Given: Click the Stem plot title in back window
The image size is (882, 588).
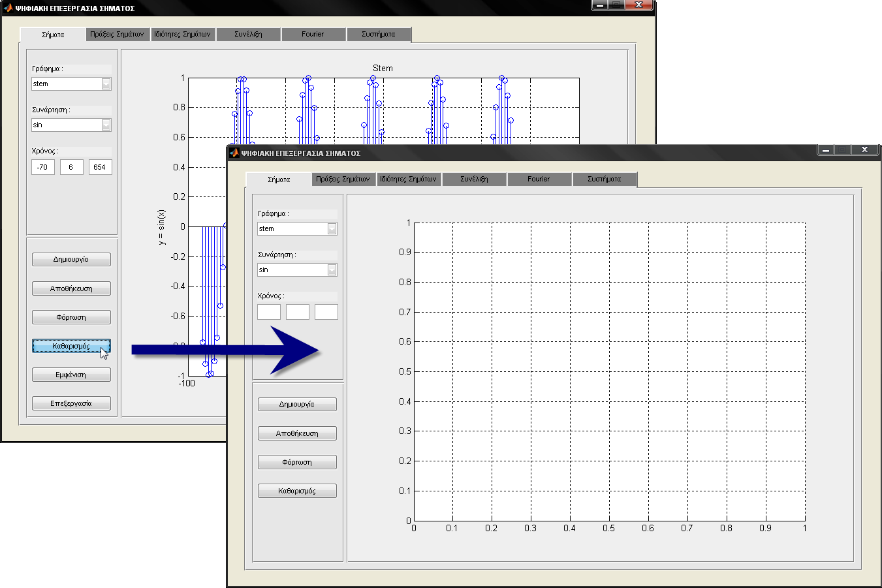Looking at the screenshot, I should (x=383, y=68).
